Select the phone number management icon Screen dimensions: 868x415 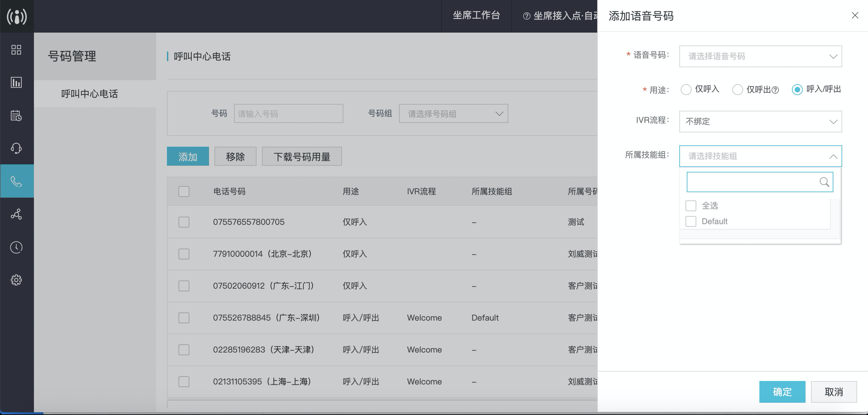click(x=16, y=181)
